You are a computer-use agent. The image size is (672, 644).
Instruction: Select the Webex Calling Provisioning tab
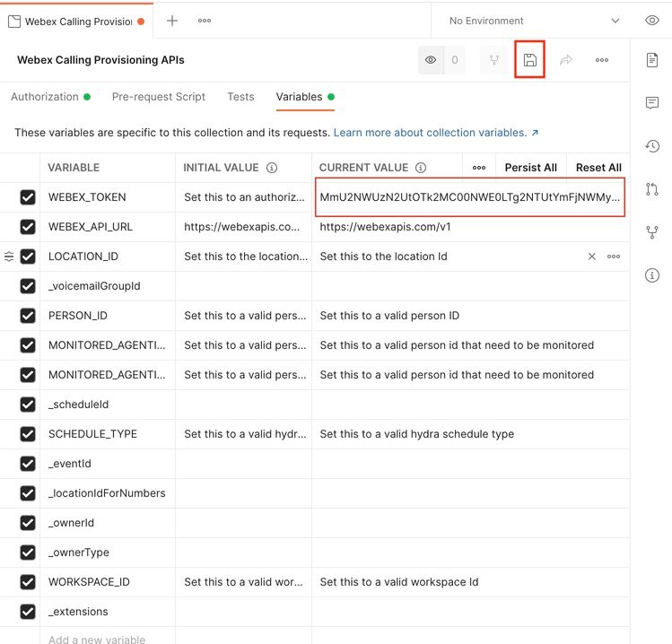click(76, 22)
